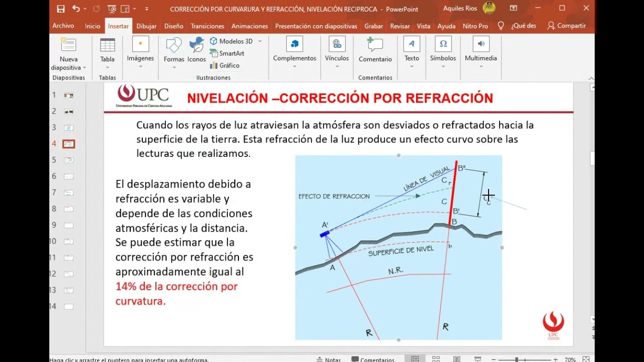Click the Compartir button
Screen dimensions: 644x362
click(567, 26)
